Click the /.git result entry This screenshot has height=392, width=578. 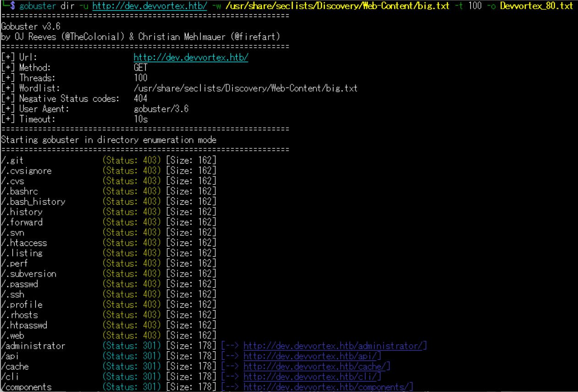click(x=12, y=161)
